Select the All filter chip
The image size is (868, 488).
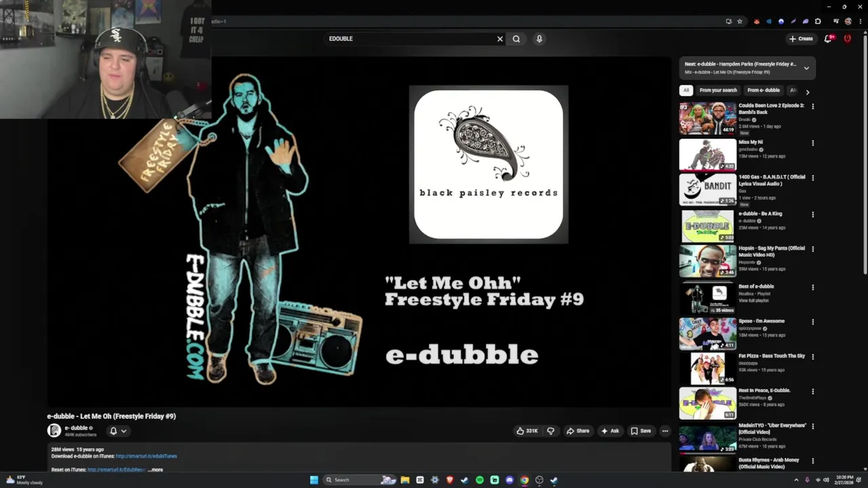[686, 90]
